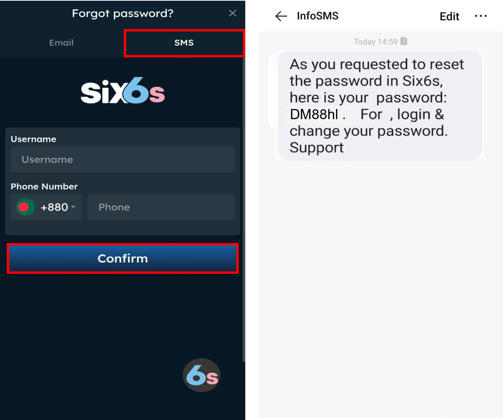
Task: Close the Forgot password dialog
Action: pos(232,13)
